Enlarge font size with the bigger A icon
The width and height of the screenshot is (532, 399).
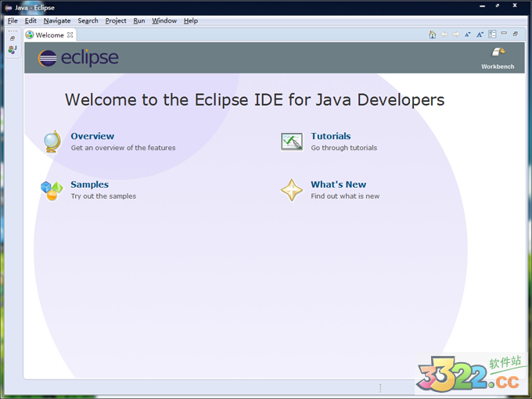point(480,34)
